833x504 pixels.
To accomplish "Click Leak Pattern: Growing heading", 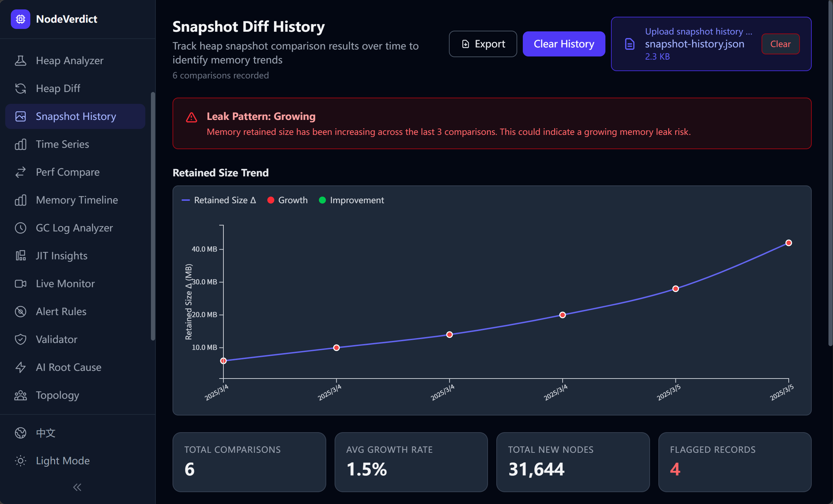I will coord(261,116).
